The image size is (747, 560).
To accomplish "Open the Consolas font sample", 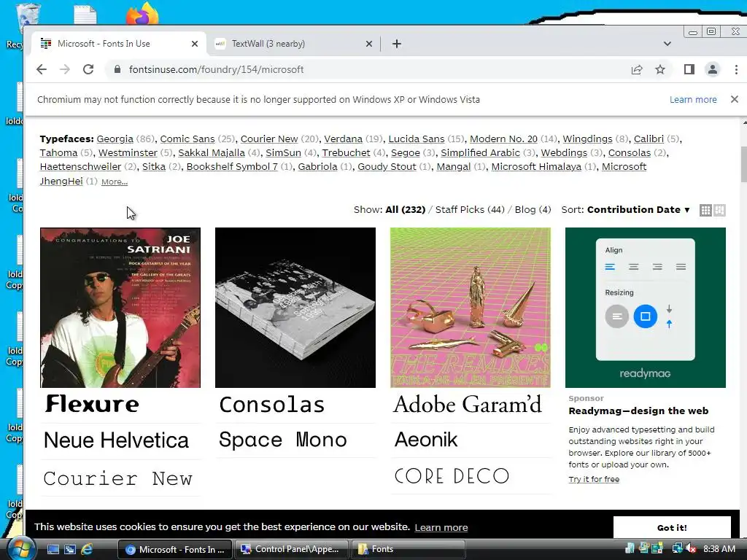I will point(271,404).
